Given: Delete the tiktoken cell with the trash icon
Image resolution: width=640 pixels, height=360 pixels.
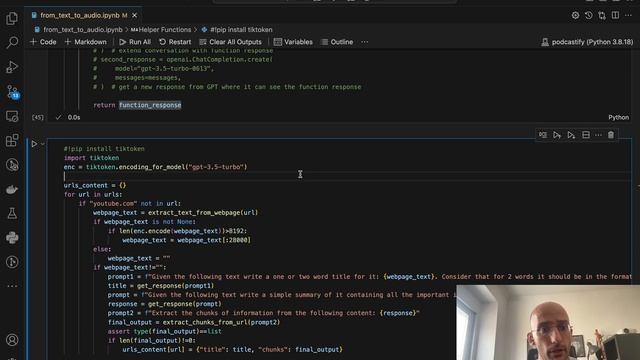Looking at the screenshot, I should pos(611,135).
